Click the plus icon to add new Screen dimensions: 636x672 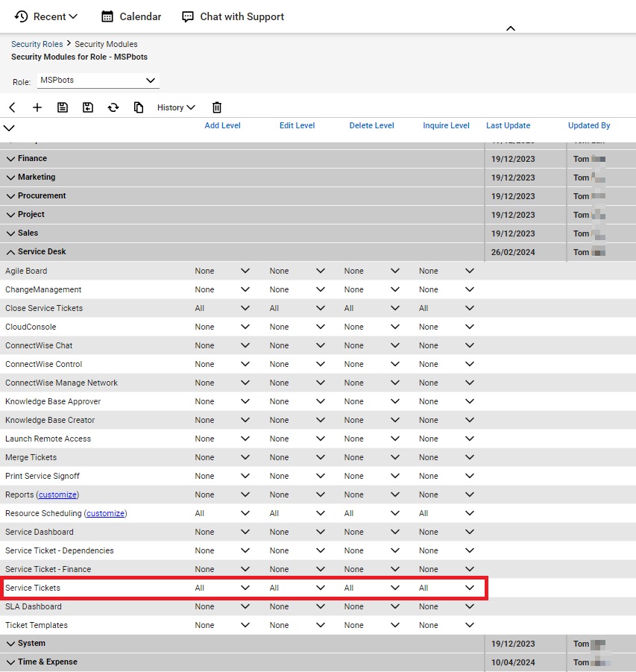37,107
